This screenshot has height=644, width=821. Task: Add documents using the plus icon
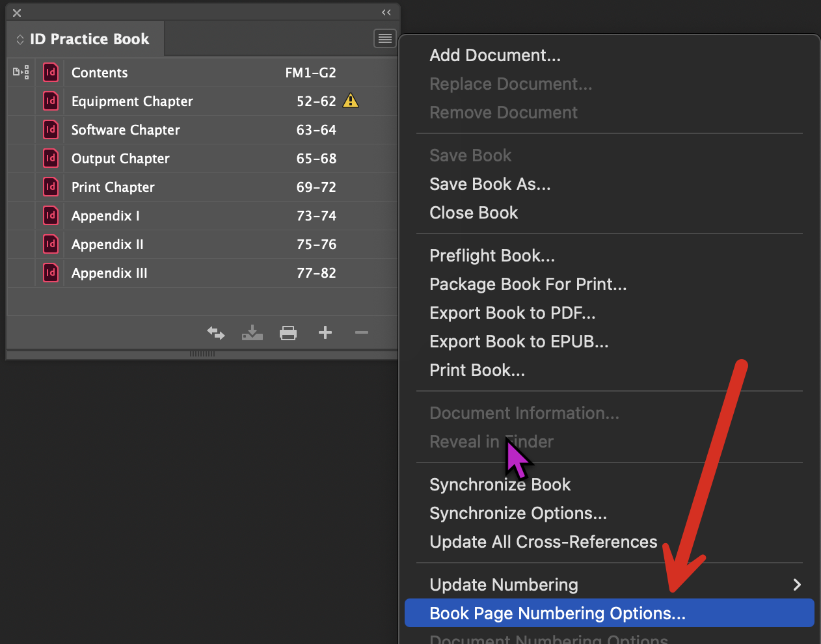(325, 332)
